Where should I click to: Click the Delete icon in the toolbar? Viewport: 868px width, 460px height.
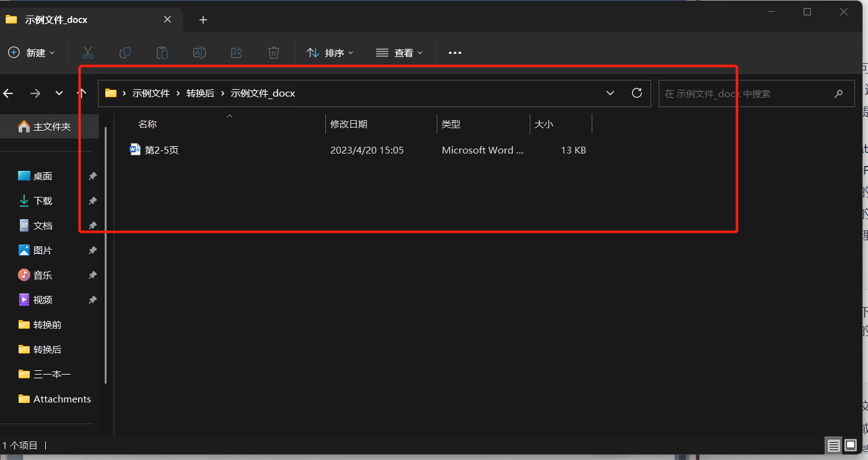(x=273, y=53)
